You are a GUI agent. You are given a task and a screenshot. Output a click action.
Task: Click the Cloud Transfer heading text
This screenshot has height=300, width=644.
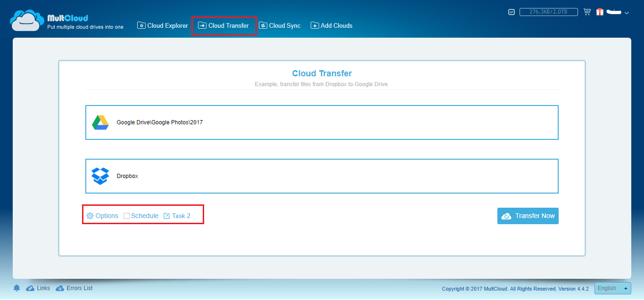point(322,73)
